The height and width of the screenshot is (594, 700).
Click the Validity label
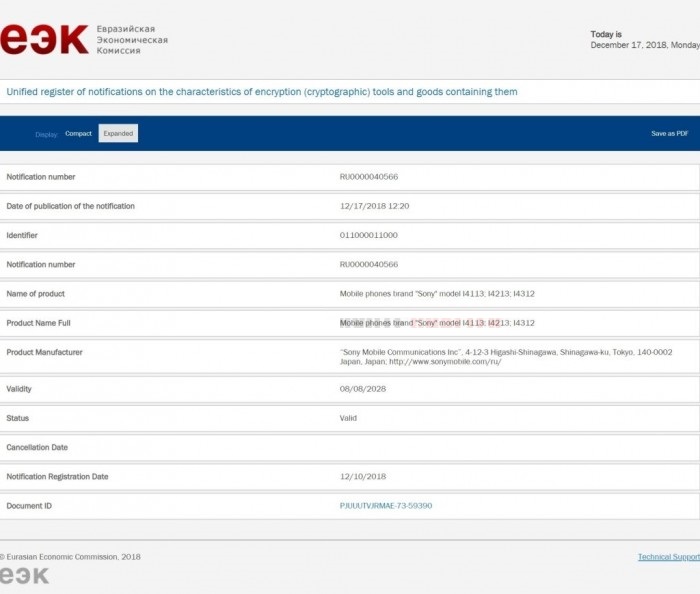(19, 389)
